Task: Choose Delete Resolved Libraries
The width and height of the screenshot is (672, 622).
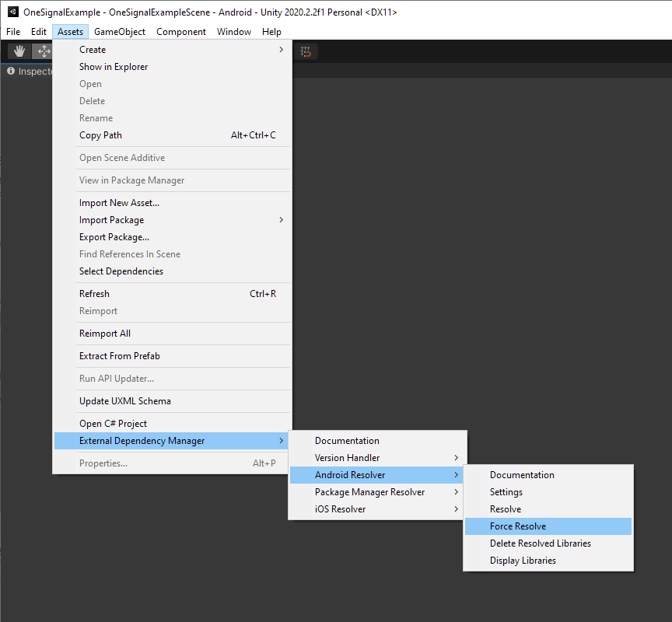Action: pos(548,543)
